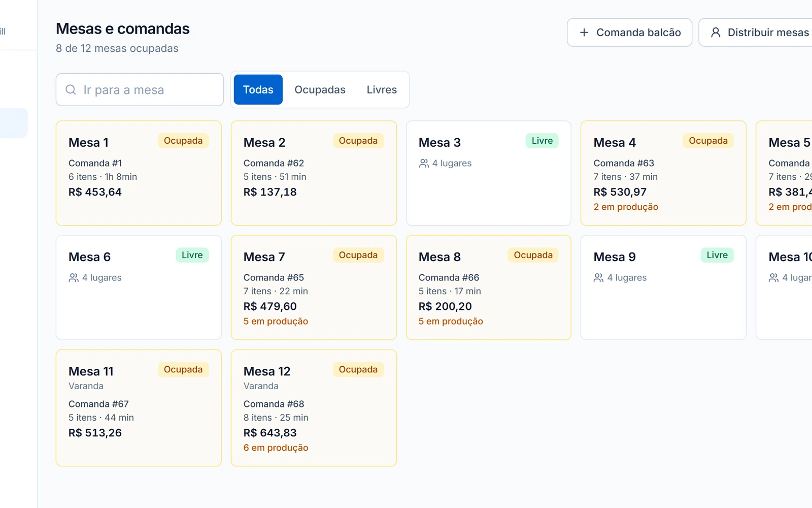Open the Mesa 7 card
Image resolution: width=812 pixels, height=508 pixels.
point(314,287)
